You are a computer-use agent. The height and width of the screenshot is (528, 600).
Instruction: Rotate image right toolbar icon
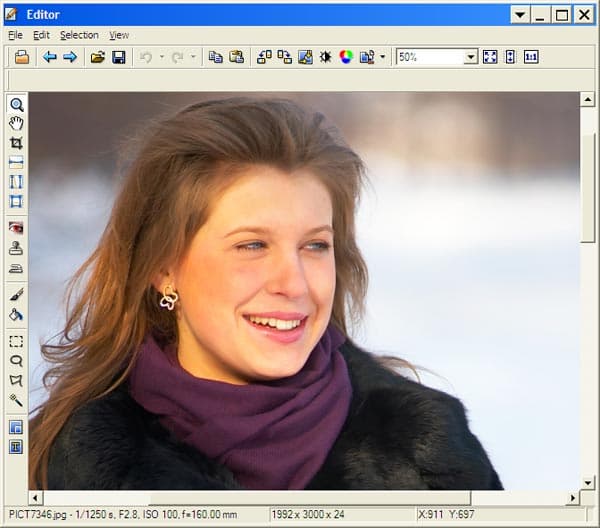tap(285, 57)
